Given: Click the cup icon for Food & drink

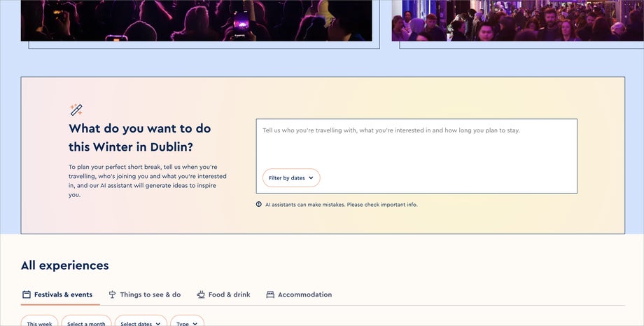Looking at the screenshot, I should (x=200, y=294).
